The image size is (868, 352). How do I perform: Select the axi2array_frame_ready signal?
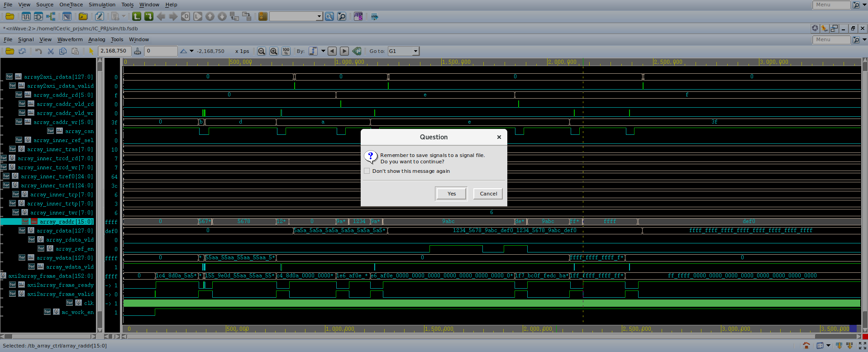pos(60,285)
